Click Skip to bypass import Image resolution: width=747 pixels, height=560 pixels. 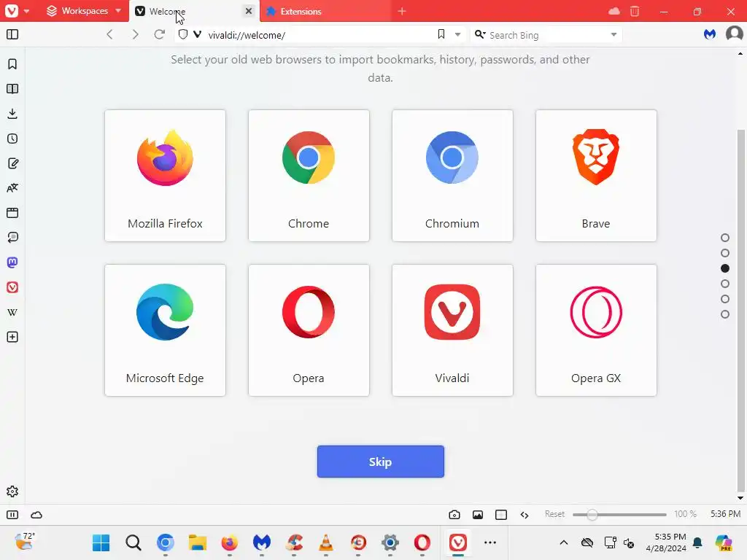tap(381, 462)
